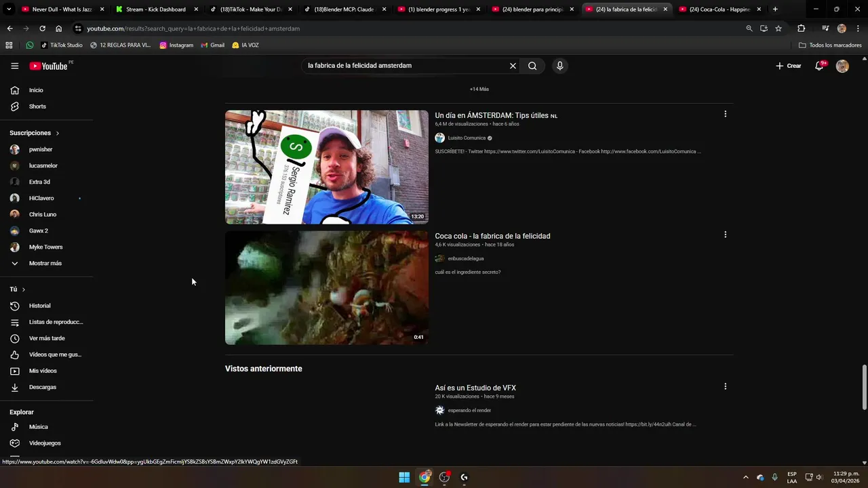868x488 pixels.
Task: Reload the current page
Action: [x=42, y=28]
